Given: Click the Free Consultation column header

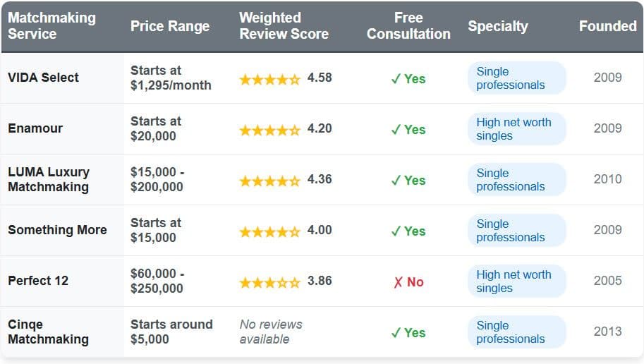Looking at the screenshot, I should 408,26.
